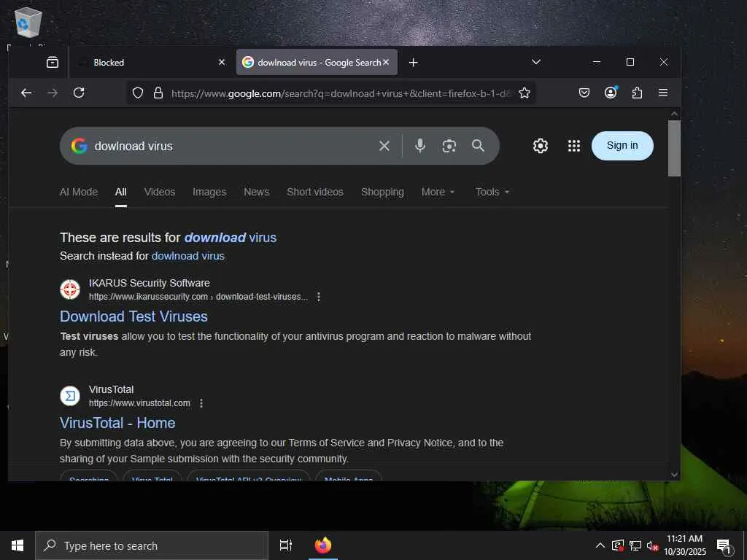Expand the list all tabs chevron

(x=536, y=62)
